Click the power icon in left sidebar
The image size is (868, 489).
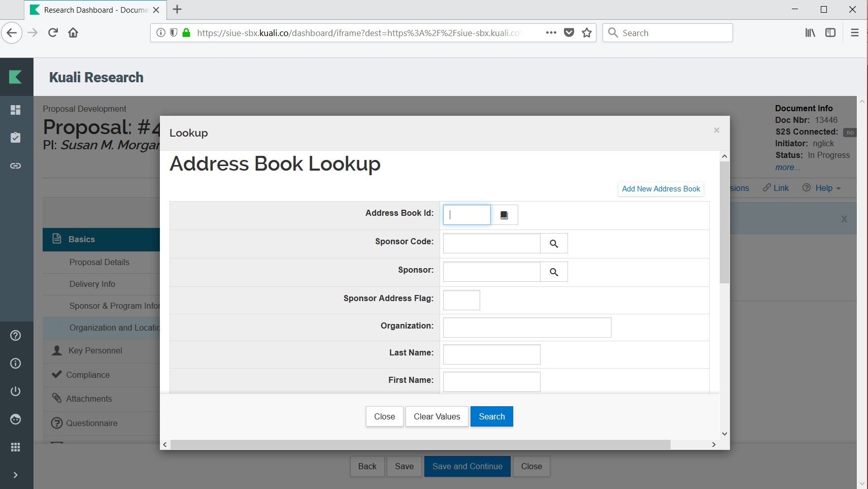(x=16, y=391)
